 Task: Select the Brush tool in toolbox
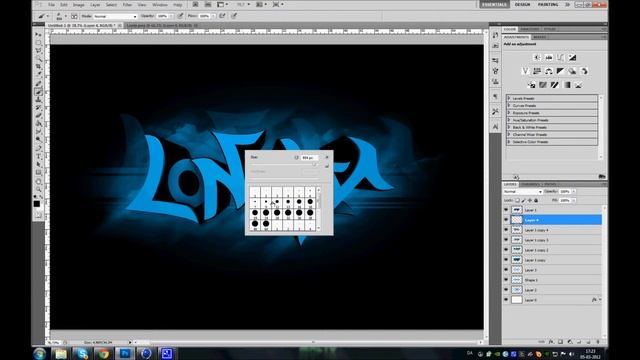click(38, 91)
